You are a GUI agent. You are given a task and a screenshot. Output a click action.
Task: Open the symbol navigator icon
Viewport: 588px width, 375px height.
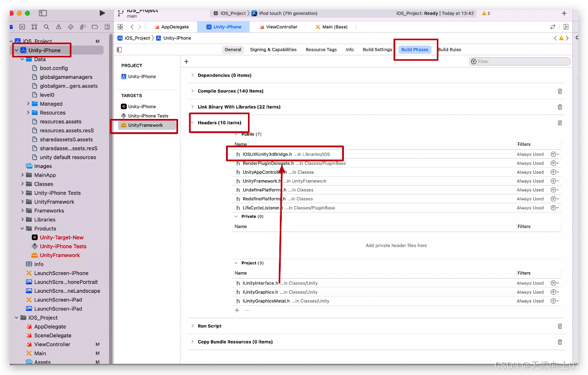(x=34, y=27)
